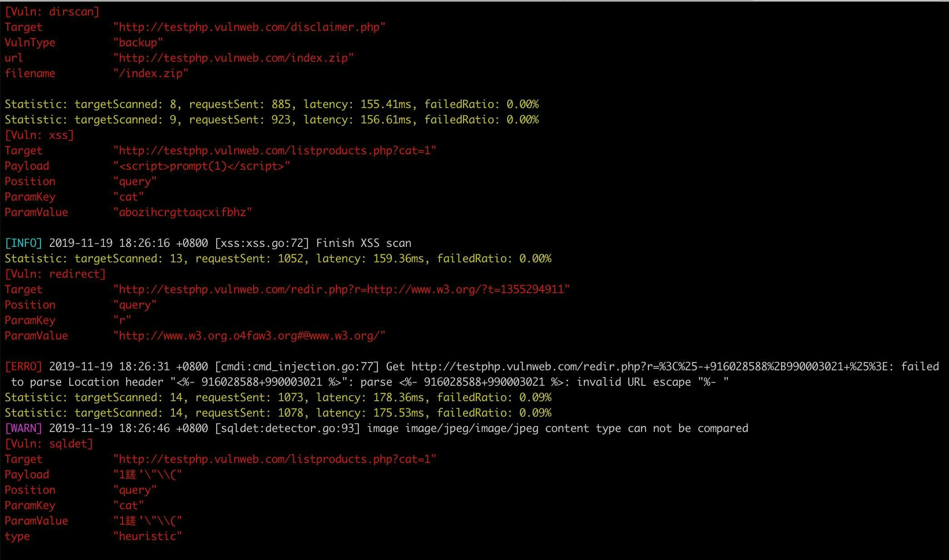Click the redir.php redirect target URL

pos(341,290)
